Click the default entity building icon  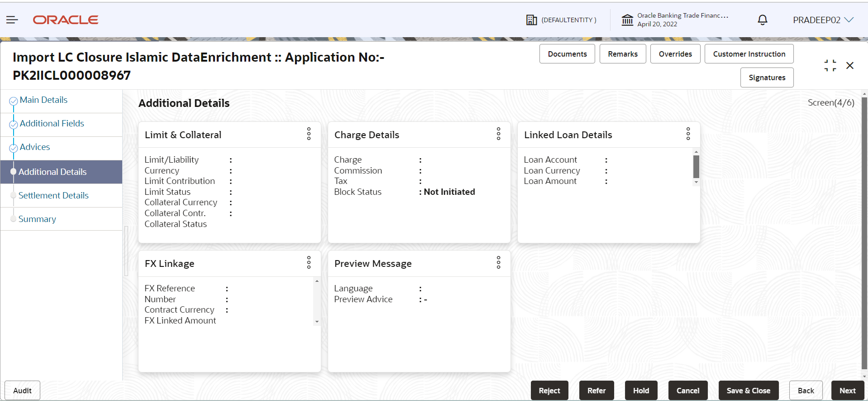click(x=531, y=20)
